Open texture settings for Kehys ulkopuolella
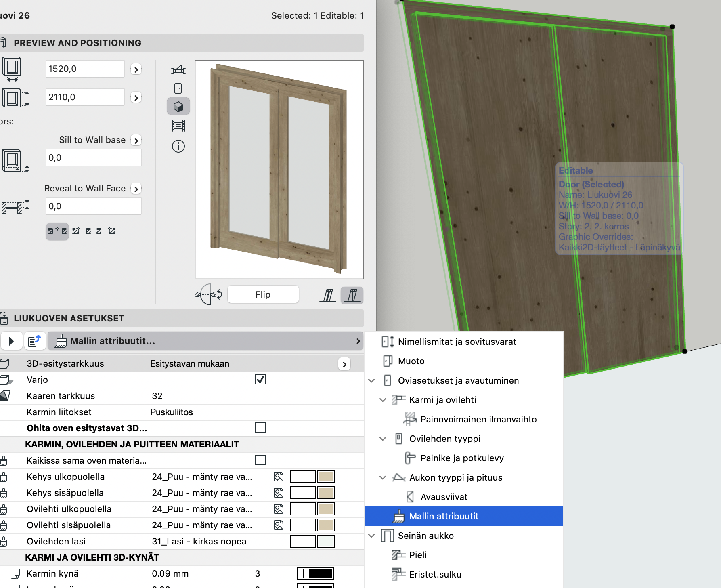This screenshot has height=588, width=721. pyautogui.click(x=279, y=477)
